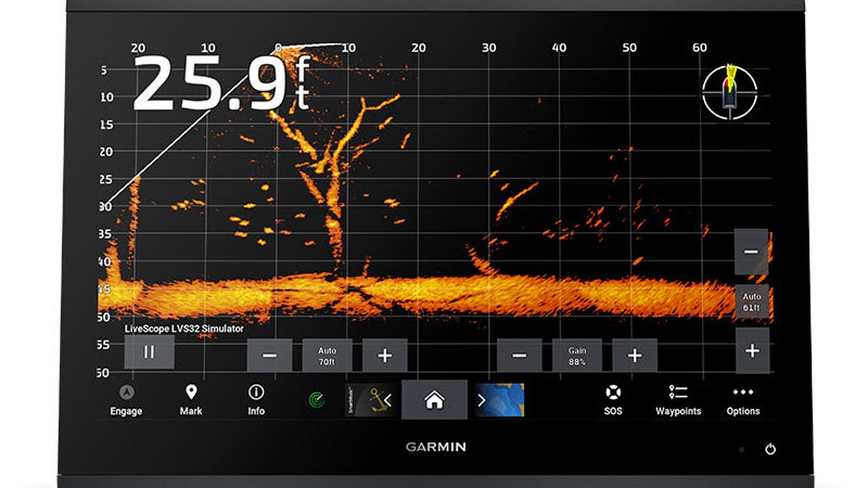The image size is (868, 488).
Task: Tap the boat heading compass indicator
Action: (x=730, y=92)
